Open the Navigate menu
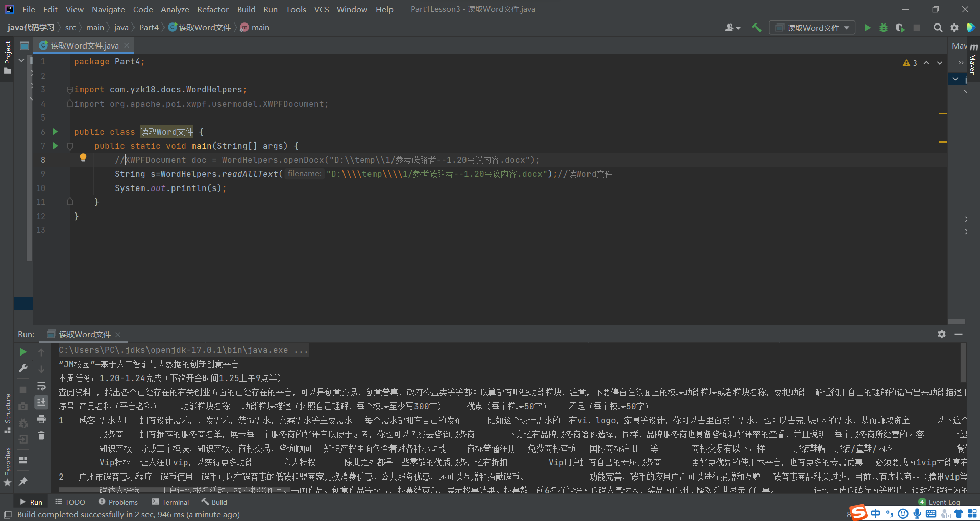This screenshot has width=980, height=521. pos(108,9)
